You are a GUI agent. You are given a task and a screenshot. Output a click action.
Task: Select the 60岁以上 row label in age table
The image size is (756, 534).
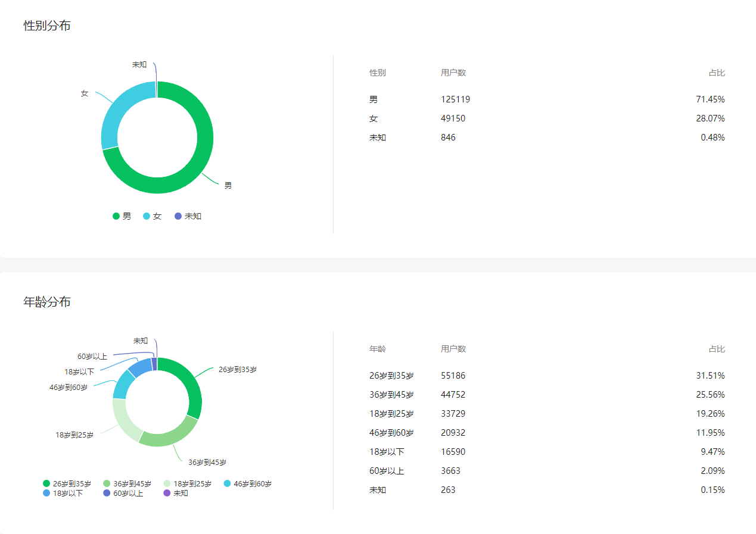387,471
